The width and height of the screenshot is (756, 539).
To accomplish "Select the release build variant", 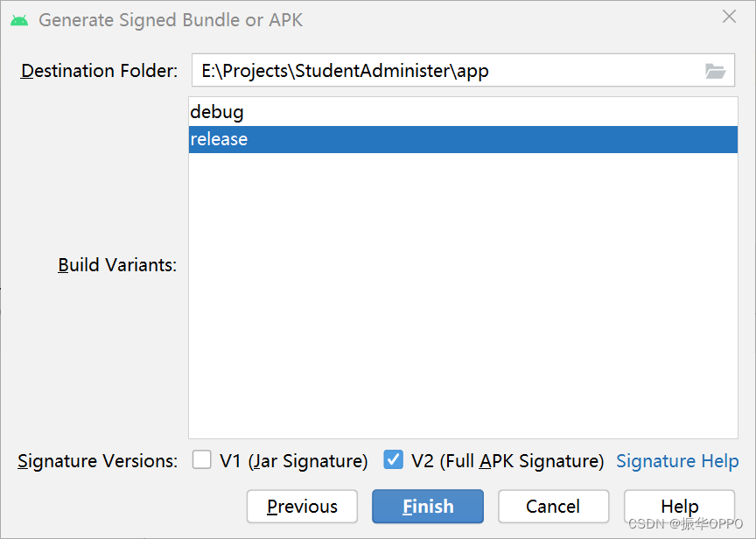I will point(219,139).
